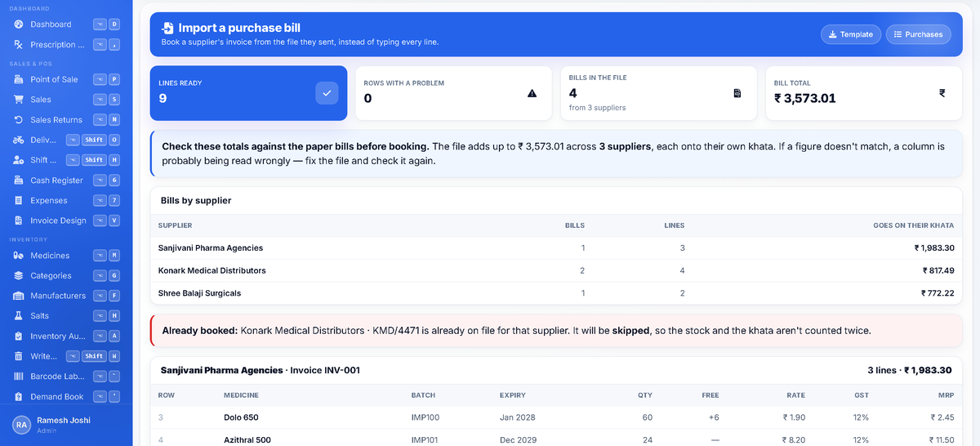The image size is (980, 446).
Task: Click Sanjivani Pharma Agencies supplier row
Action: click(x=556, y=248)
